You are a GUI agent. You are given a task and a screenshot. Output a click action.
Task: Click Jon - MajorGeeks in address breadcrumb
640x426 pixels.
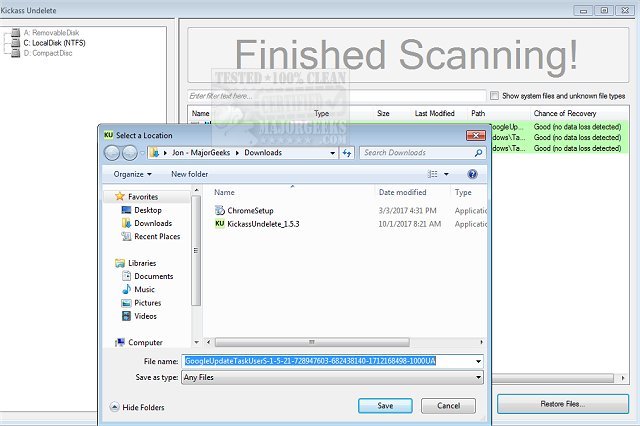click(201, 153)
